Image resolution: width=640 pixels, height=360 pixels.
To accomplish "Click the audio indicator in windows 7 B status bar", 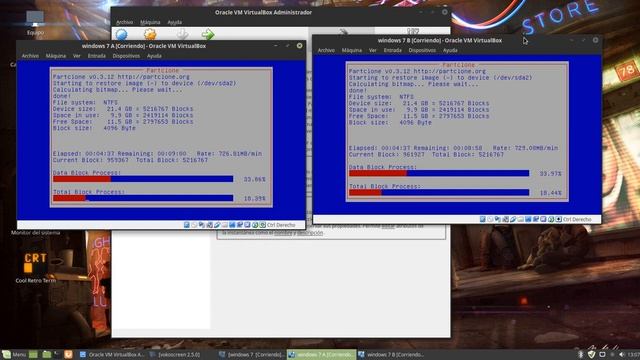I will [498, 219].
